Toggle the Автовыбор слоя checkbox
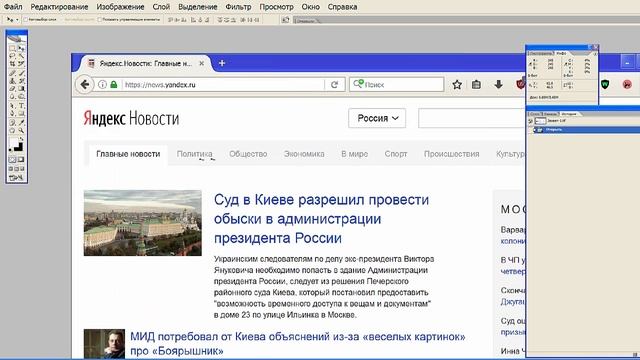This screenshot has height=360, width=640. point(26,20)
